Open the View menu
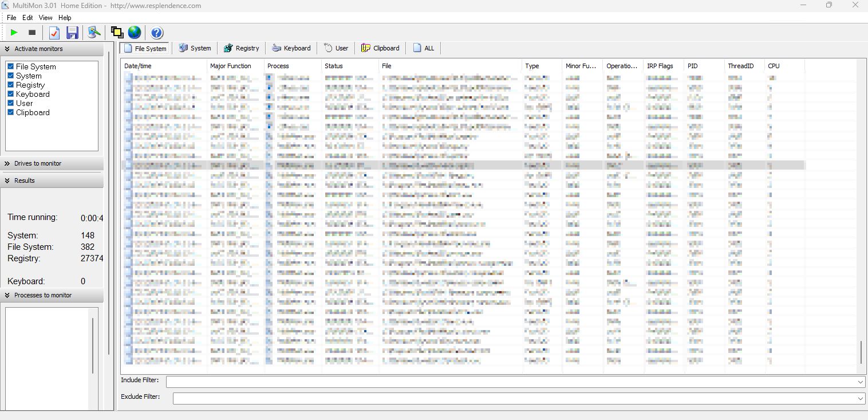This screenshot has height=420, width=868. (45, 18)
